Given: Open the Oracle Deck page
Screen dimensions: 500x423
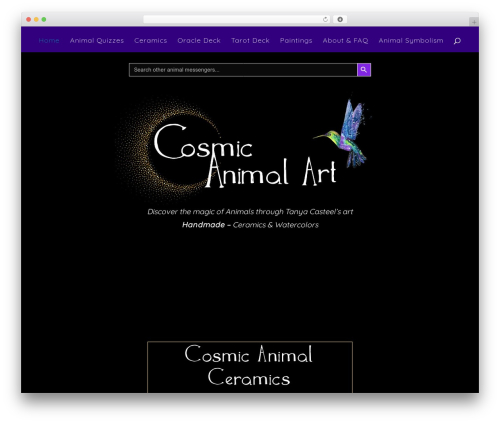Looking at the screenshot, I should [199, 41].
